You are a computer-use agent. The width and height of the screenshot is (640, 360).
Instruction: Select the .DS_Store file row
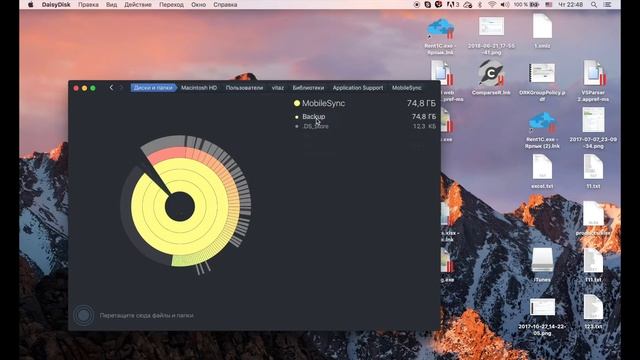tap(364, 126)
